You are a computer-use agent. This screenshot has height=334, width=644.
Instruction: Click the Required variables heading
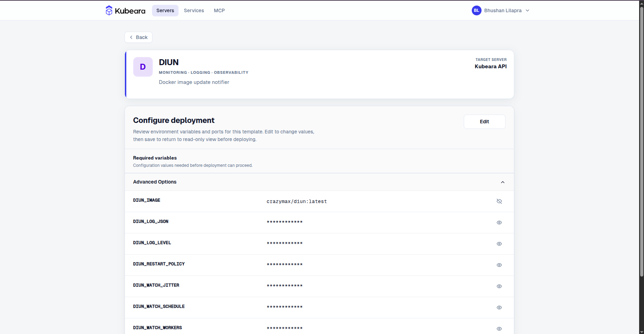tap(155, 158)
